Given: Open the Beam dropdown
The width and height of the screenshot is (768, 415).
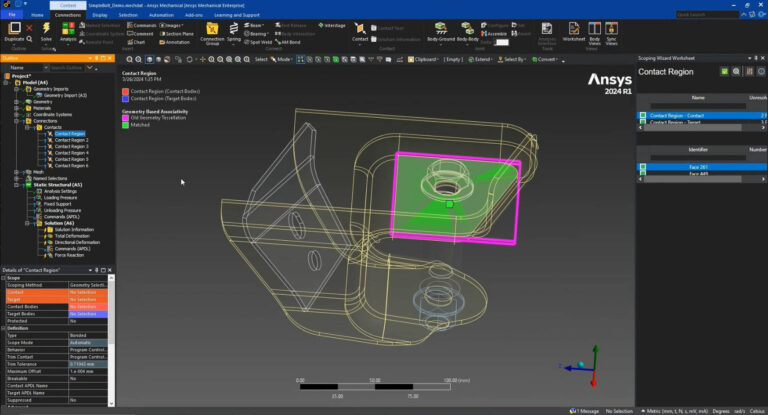Looking at the screenshot, I should [254, 25].
